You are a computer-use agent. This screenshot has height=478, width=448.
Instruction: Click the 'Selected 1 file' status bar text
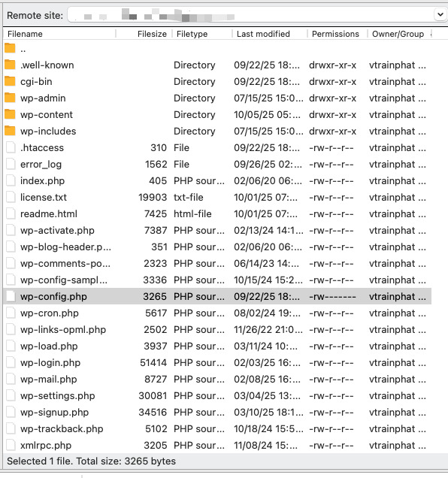(x=91, y=461)
